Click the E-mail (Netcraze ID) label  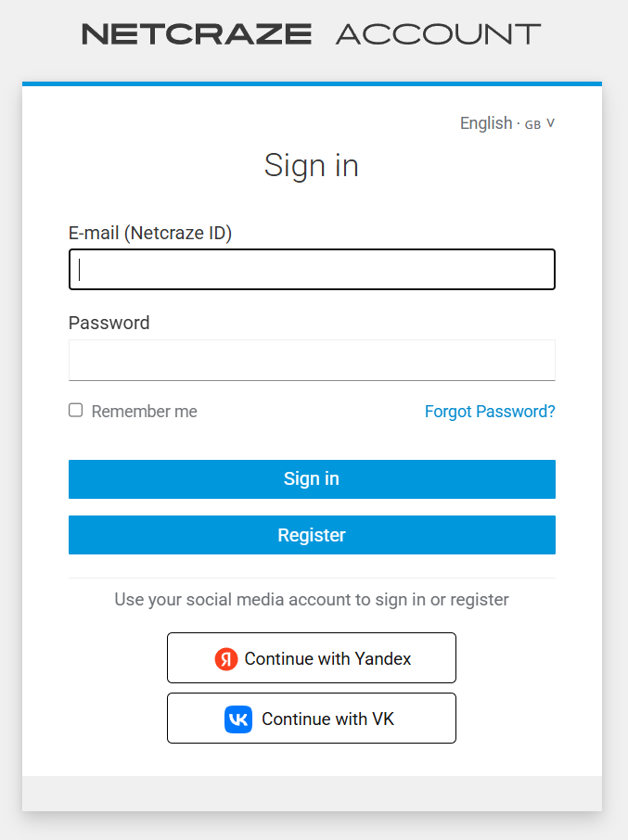(150, 233)
